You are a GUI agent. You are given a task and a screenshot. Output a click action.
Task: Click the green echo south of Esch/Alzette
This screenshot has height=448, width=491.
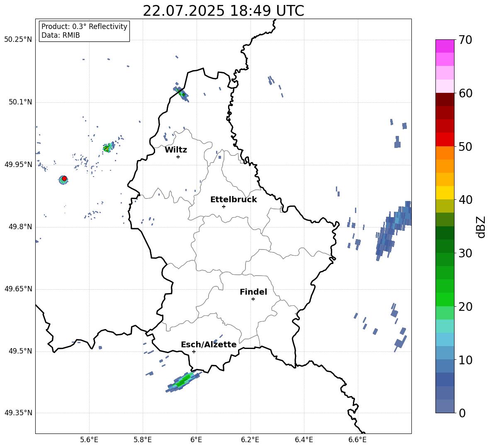click(182, 381)
